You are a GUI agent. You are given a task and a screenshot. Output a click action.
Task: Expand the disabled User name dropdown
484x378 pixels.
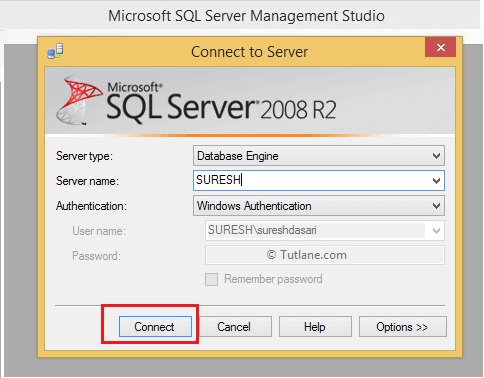436,231
